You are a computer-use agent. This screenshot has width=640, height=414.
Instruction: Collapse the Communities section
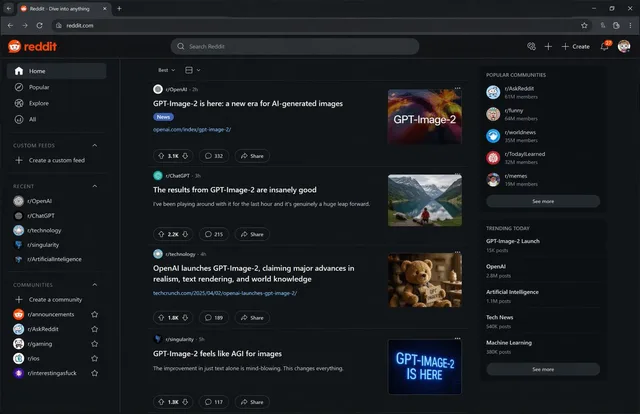click(x=94, y=285)
